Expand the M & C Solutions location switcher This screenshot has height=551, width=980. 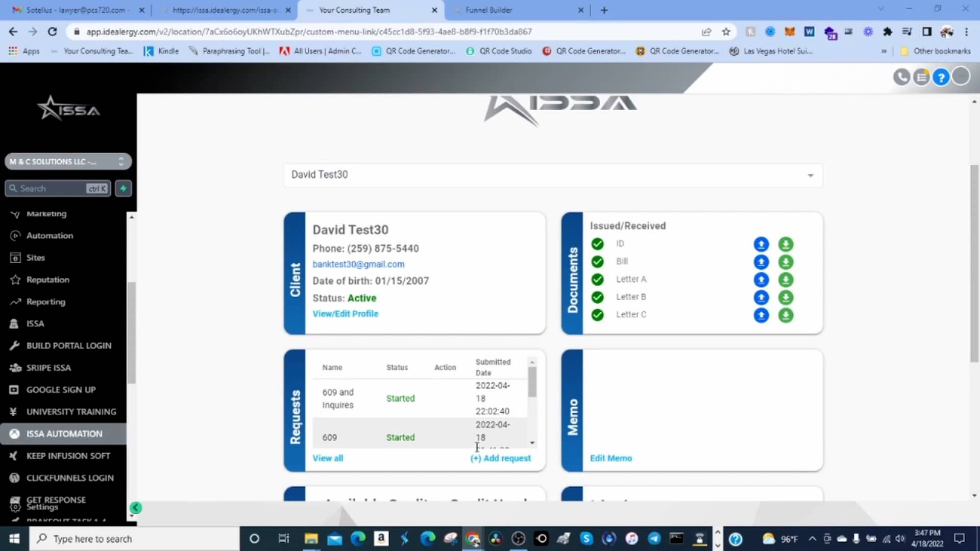click(x=120, y=161)
